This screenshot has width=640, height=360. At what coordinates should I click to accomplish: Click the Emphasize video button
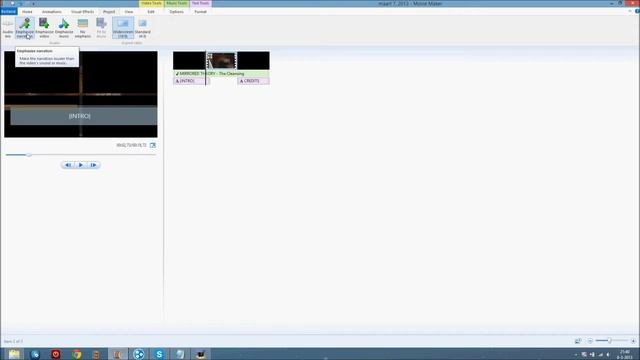[44, 28]
